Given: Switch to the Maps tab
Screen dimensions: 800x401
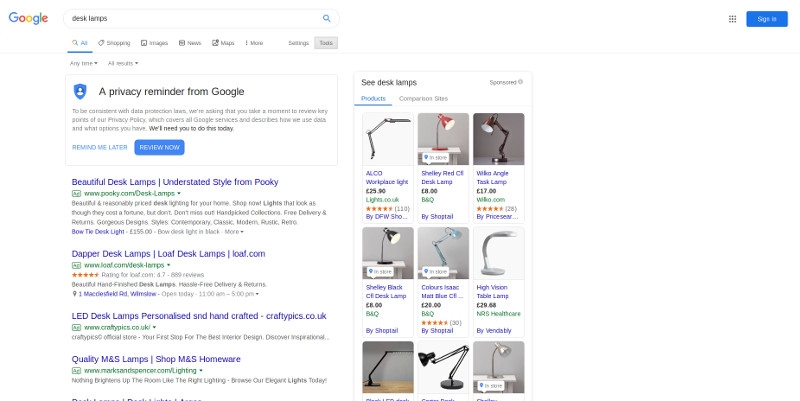Looking at the screenshot, I should (223, 43).
